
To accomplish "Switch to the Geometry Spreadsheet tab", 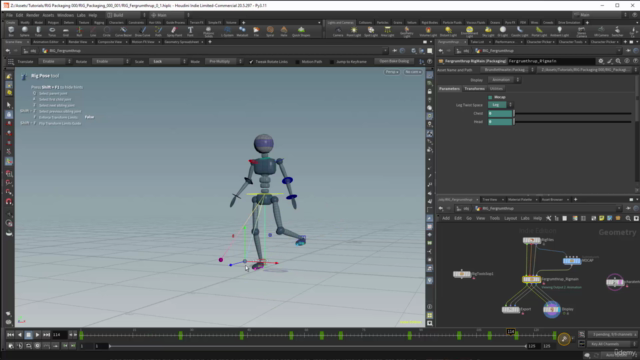I will pyautogui.click(x=182, y=42).
